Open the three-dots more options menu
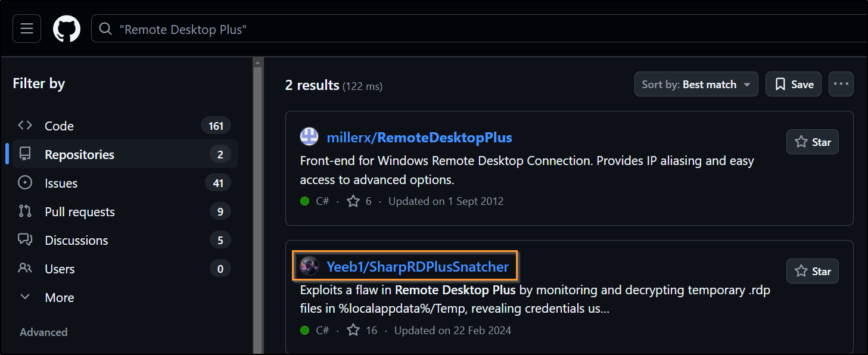The image size is (868, 355). coord(841,84)
